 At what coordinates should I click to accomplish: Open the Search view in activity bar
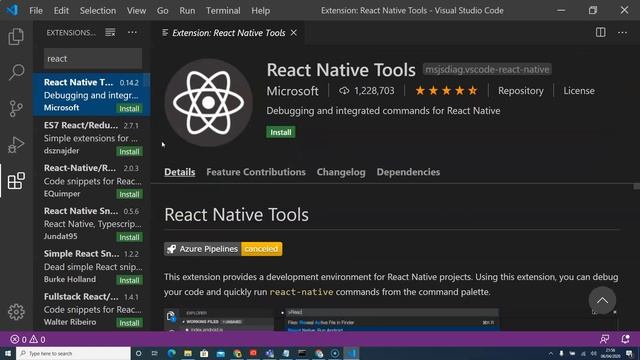(x=16, y=72)
